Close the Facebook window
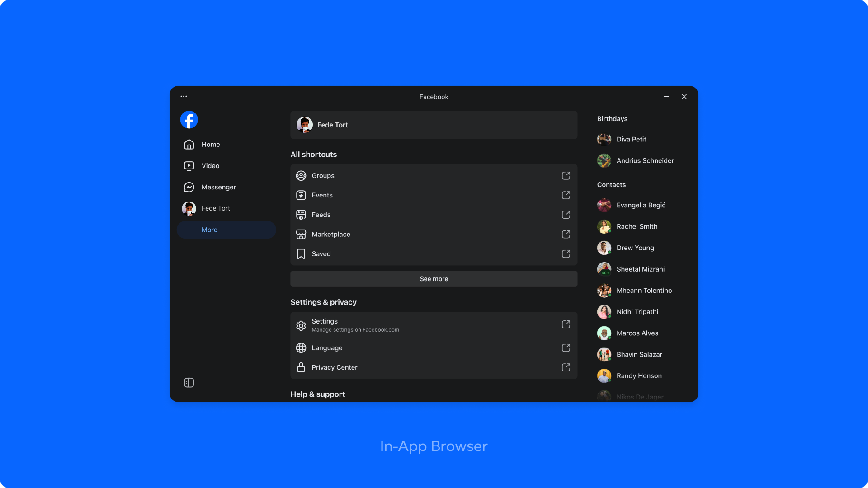Viewport: 868px width, 488px height. tap(684, 96)
